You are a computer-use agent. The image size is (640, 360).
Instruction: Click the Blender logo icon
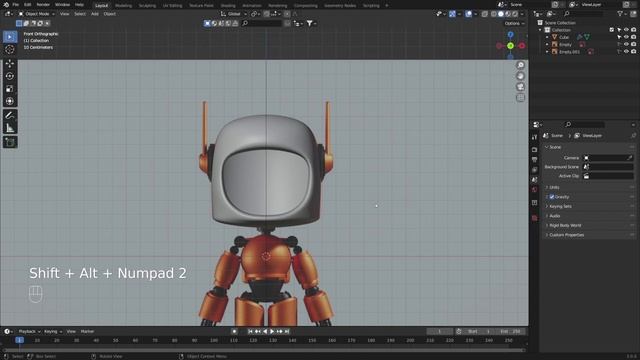tap(6, 4)
